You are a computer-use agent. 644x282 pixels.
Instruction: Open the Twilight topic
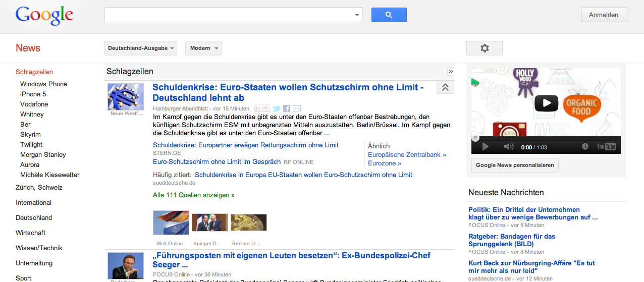point(31,145)
